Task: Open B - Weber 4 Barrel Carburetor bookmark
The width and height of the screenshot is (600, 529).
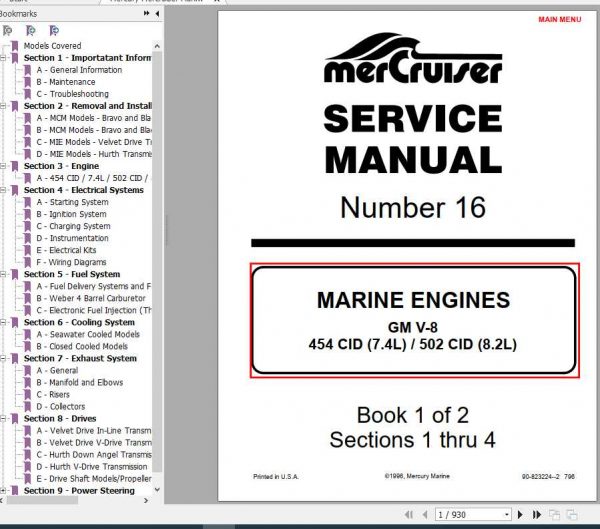Action: 91,298
